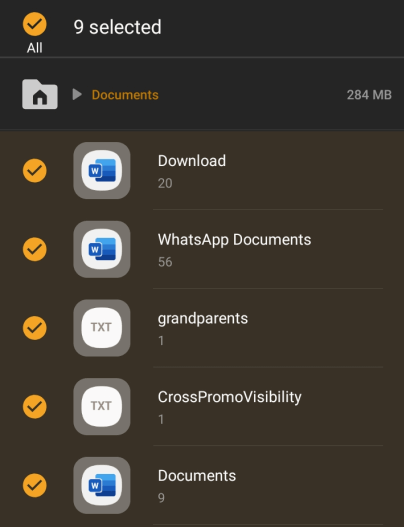This screenshot has width=404, height=527.
Task: Open the Documents breadcrumb path
Action: click(x=125, y=95)
